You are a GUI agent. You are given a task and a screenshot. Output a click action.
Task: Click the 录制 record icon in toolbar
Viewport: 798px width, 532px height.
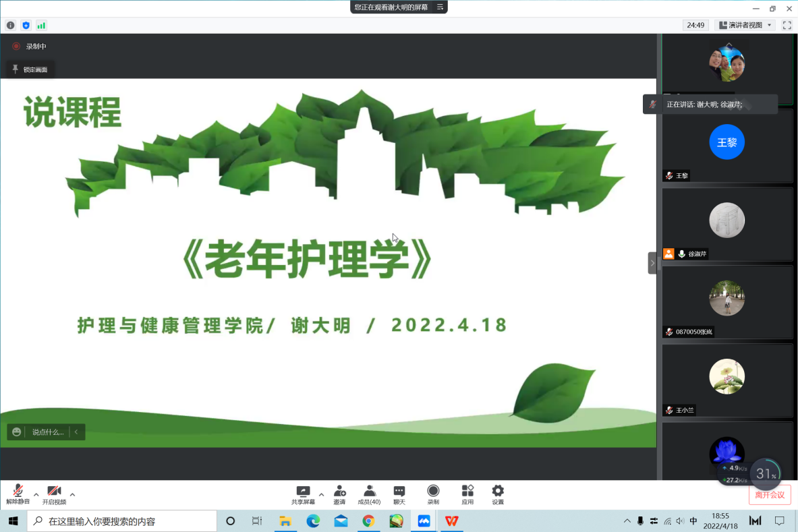click(x=433, y=494)
